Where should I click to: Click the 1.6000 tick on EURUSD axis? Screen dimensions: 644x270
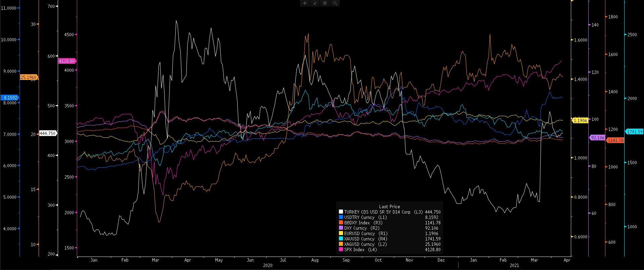[581, 40]
